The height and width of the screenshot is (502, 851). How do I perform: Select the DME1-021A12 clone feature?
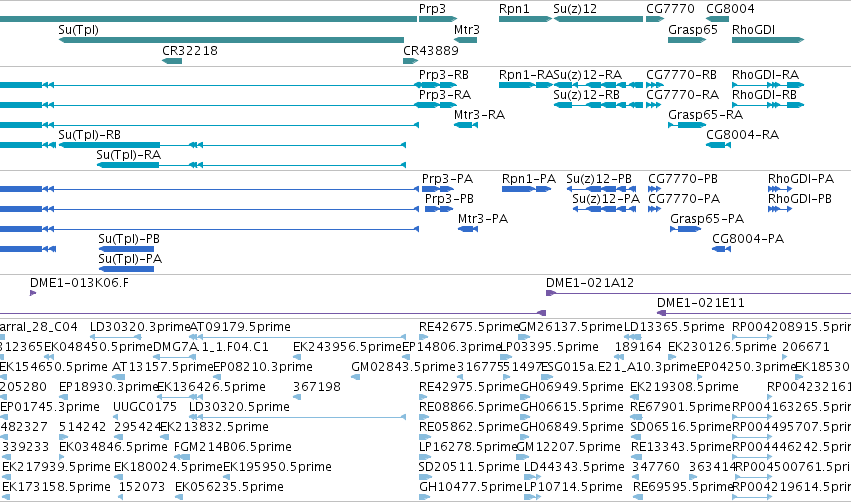pyautogui.click(x=698, y=294)
